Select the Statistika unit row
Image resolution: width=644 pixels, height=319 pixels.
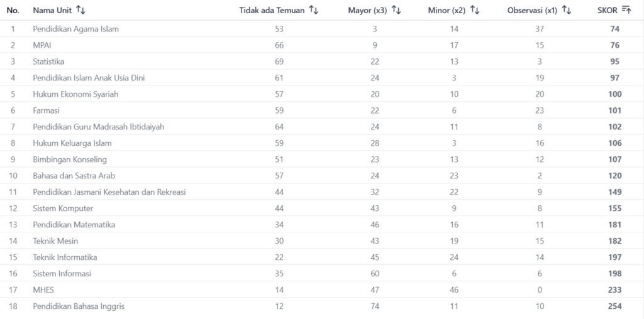[48, 62]
